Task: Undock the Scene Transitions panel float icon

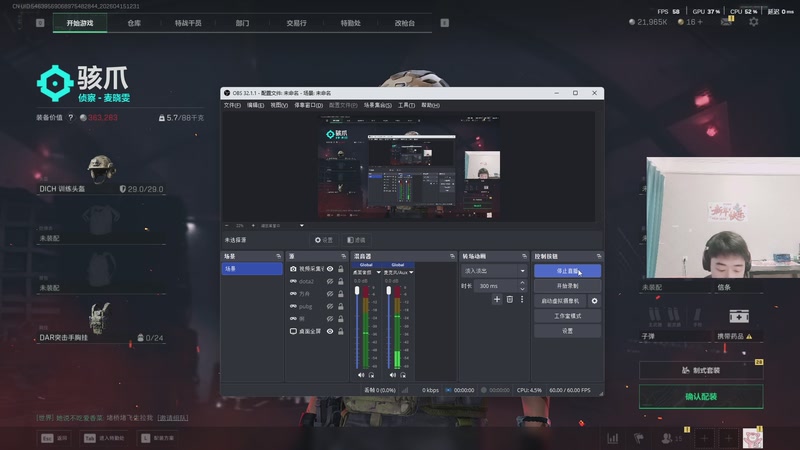Action: (x=524, y=256)
